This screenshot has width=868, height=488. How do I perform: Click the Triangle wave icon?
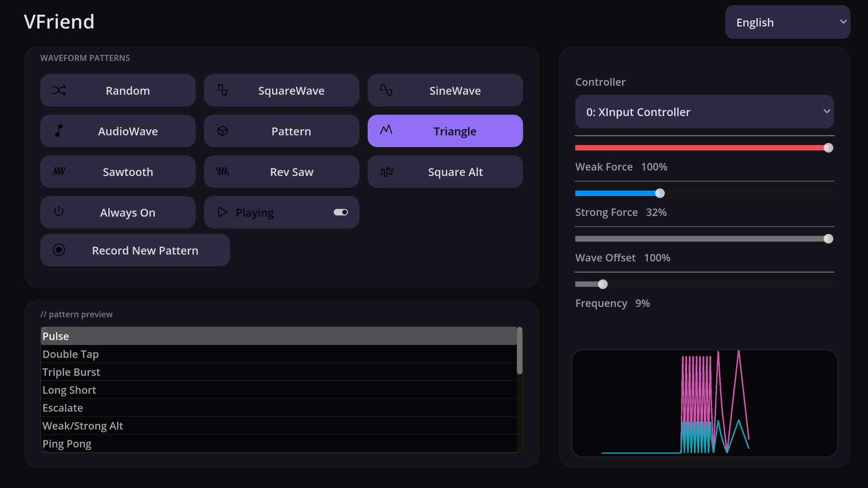(386, 130)
